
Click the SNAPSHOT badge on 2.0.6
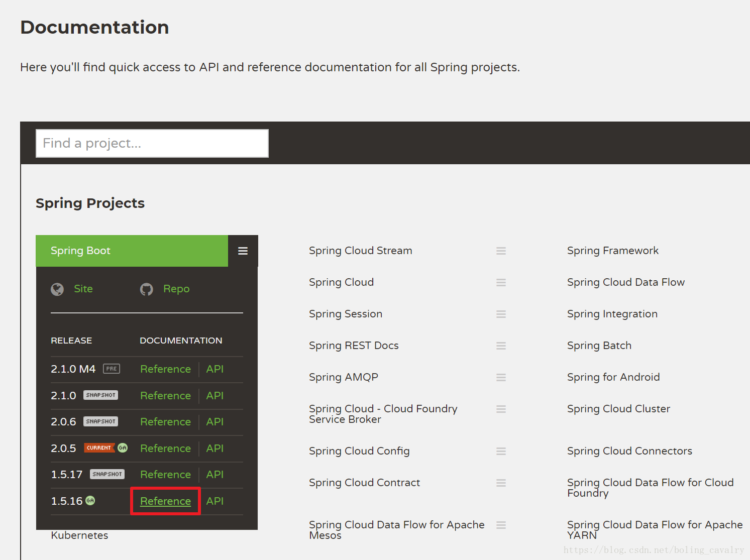pos(100,421)
